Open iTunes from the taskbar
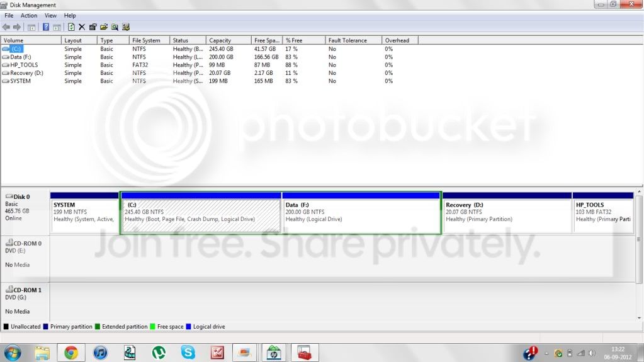This screenshot has height=362, width=644. [100, 353]
